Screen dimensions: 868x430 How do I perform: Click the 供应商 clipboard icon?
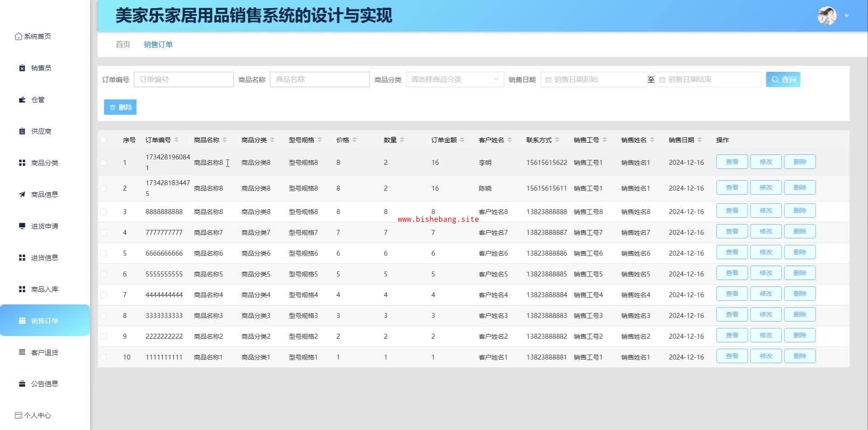tap(22, 131)
